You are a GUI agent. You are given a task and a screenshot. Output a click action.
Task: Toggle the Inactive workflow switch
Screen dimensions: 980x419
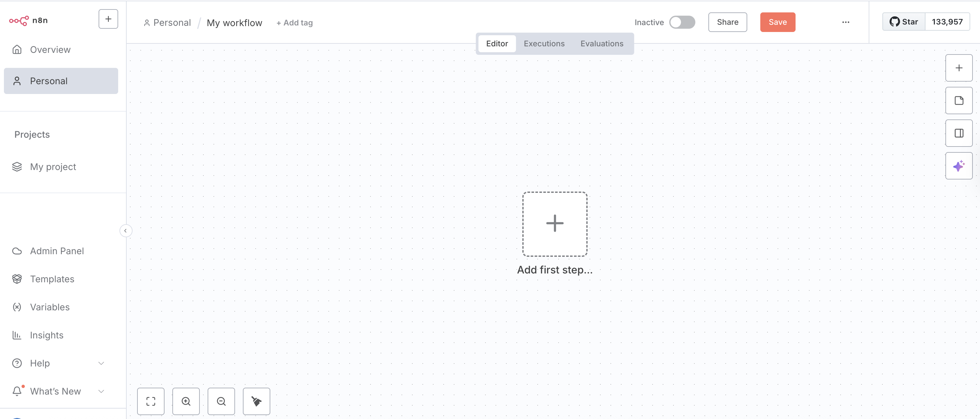682,22
